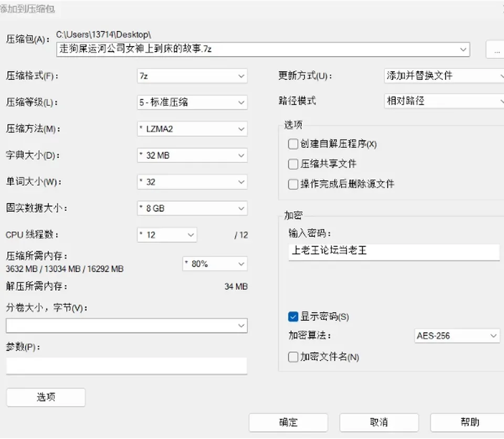Viewport: 504px width, 439px height.
Task: Click the 34 MB decompression memory value
Action: tap(236, 287)
